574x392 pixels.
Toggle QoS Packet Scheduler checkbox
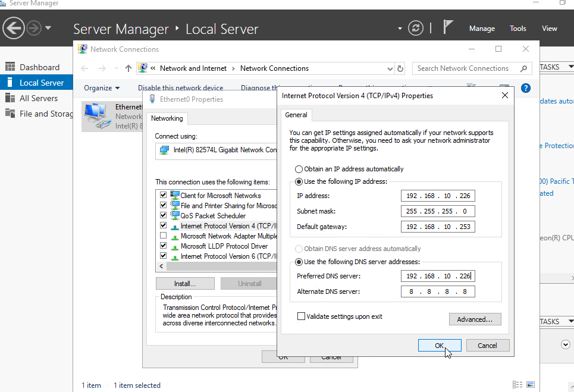tap(163, 215)
